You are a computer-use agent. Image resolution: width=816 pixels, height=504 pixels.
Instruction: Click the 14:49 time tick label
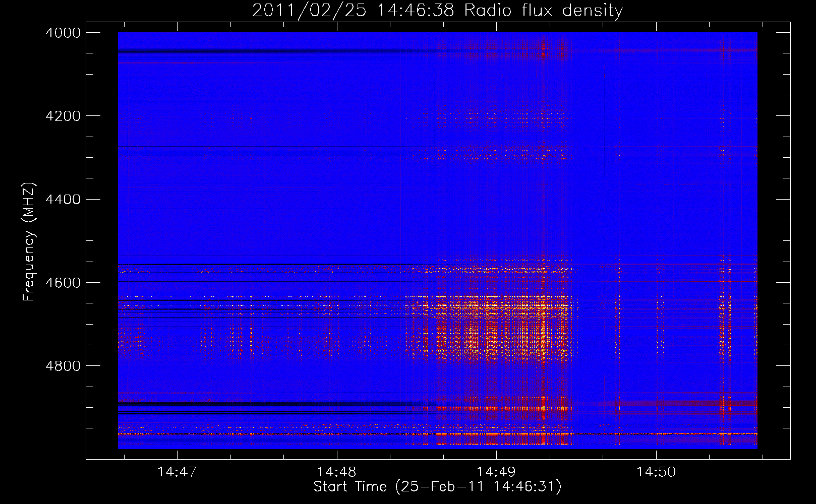[496, 472]
